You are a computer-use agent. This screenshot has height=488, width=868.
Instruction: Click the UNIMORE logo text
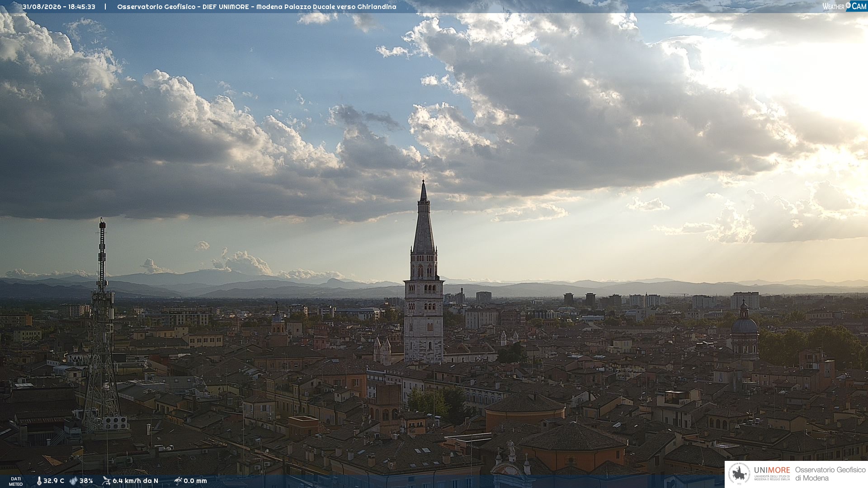tap(772, 470)
